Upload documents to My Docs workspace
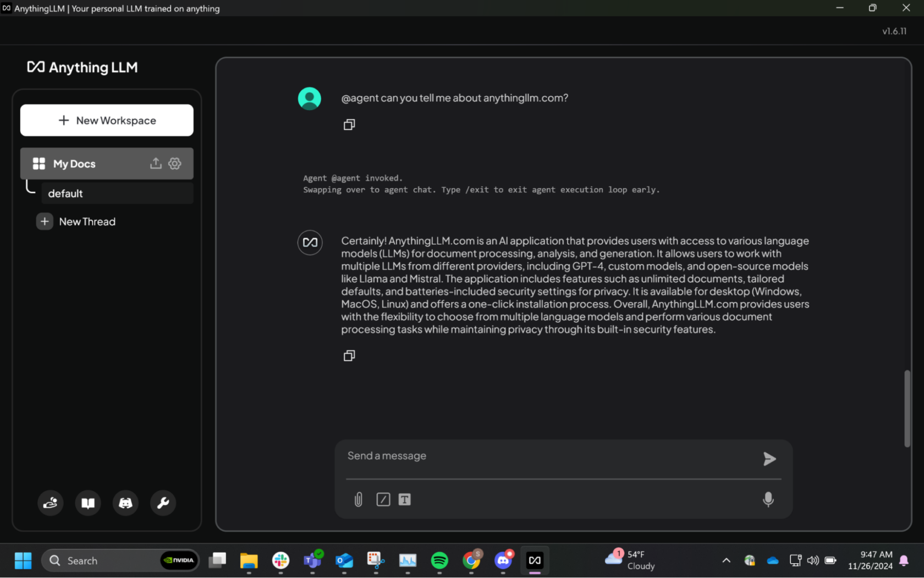The image size is (924, 578). pos(156,163)
